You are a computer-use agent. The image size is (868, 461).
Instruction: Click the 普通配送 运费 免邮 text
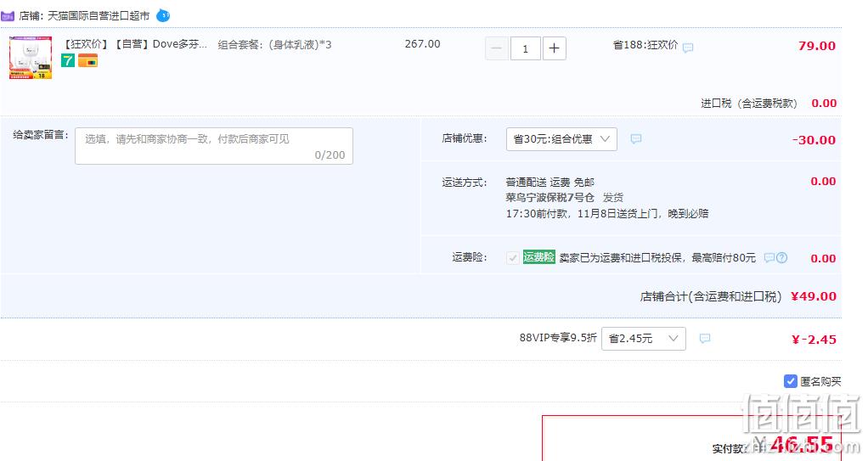550,182
